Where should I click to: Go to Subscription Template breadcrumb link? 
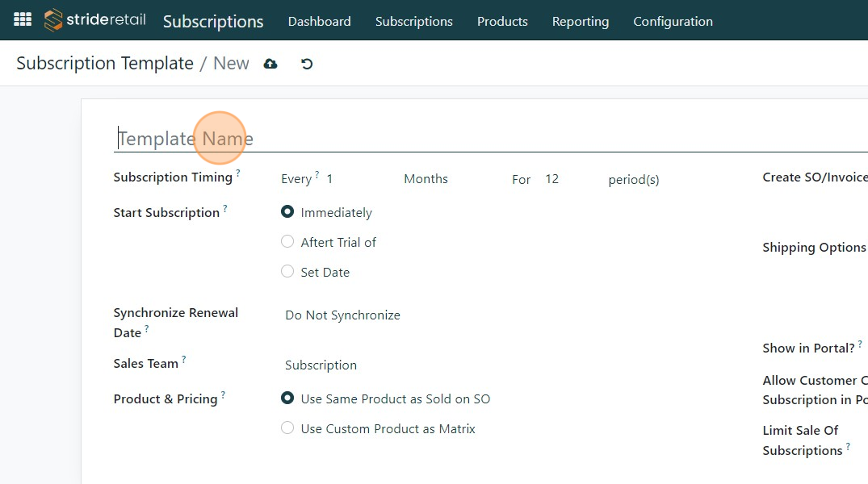[105, 64]
